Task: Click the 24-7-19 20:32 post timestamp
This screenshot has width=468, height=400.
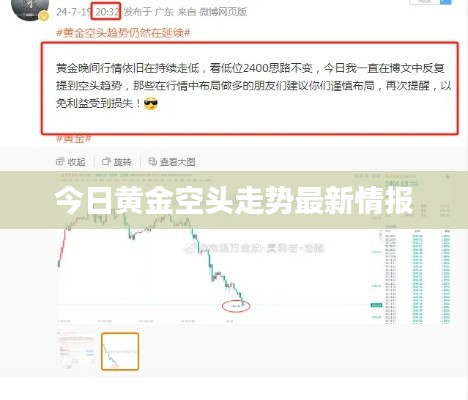Action: tap(88, 12)
